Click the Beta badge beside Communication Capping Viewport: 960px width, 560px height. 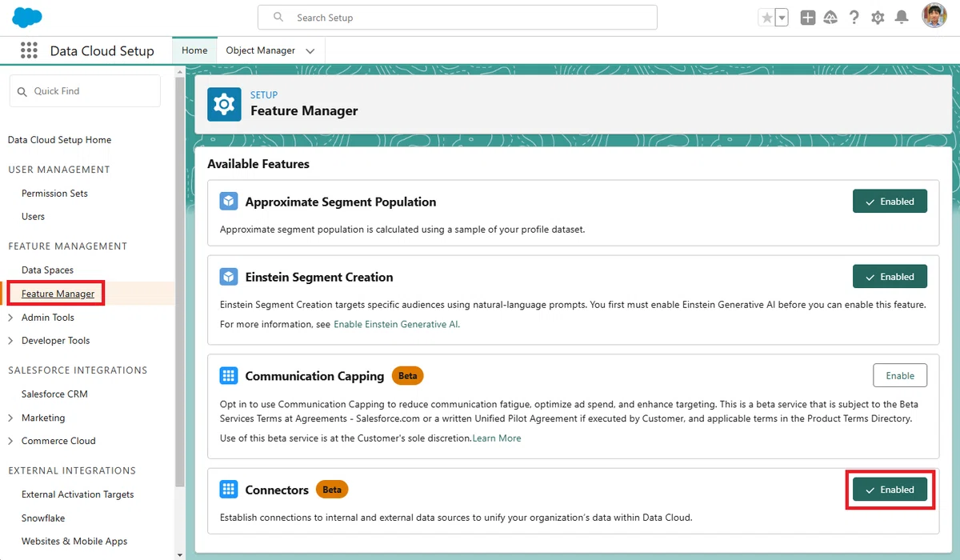408,376
